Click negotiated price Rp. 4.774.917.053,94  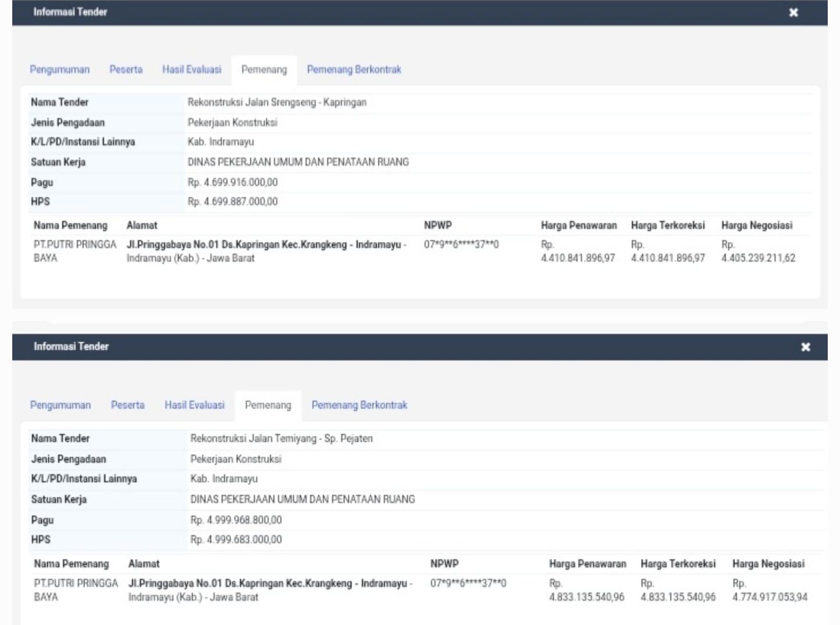[770, 590]
